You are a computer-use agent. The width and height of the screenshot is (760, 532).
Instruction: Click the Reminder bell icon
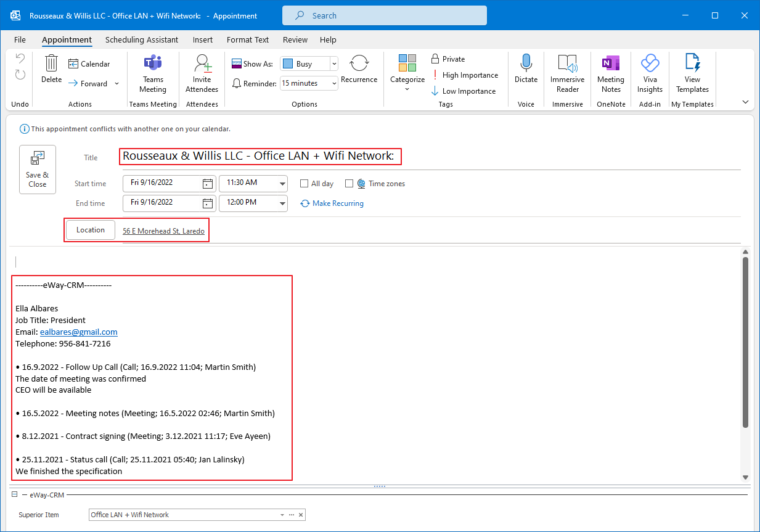click(x=237, y=83)
